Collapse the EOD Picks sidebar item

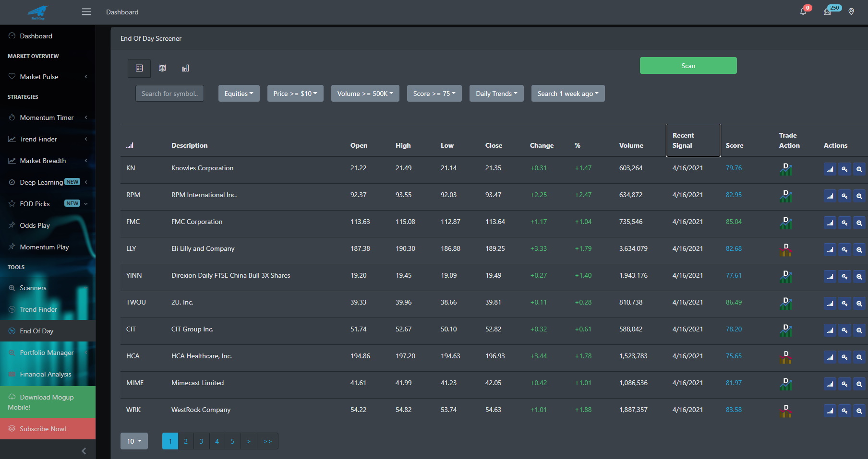pyautogui.click(x=48, y=204)
